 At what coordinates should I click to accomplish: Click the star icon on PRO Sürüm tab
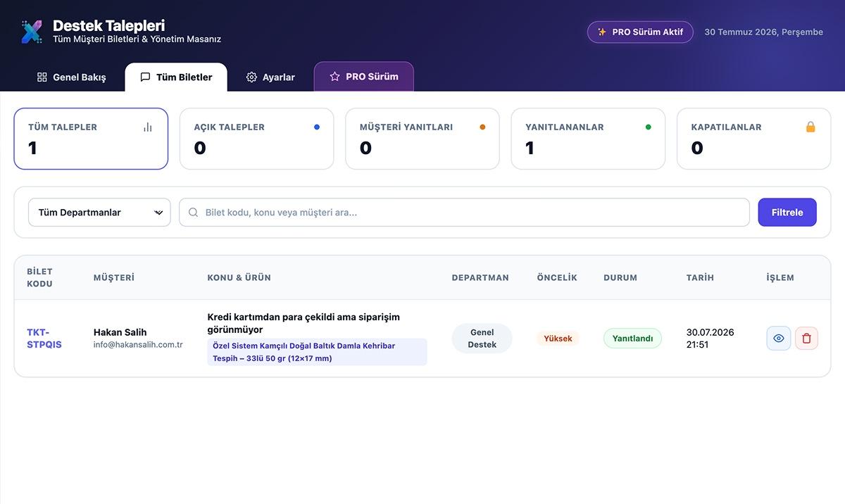coord(334,77)
